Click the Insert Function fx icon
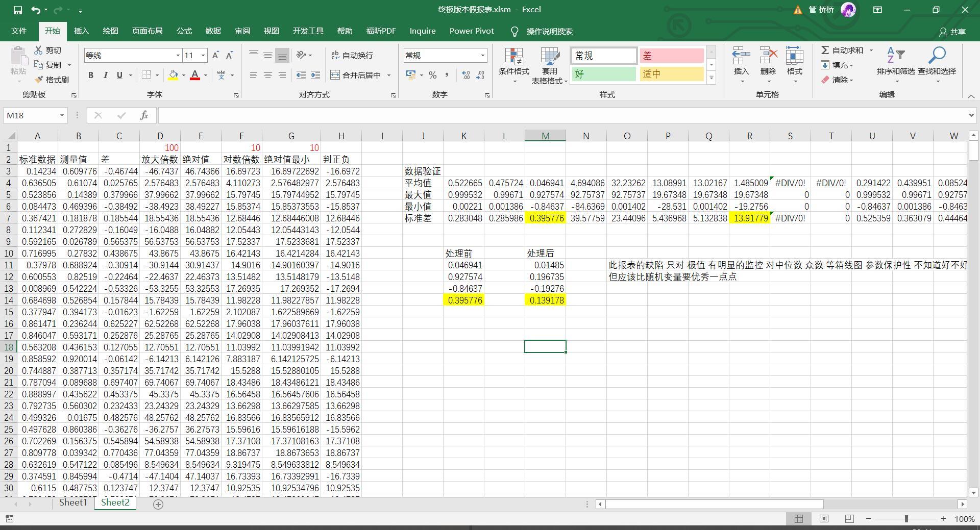 click(144, 115)
